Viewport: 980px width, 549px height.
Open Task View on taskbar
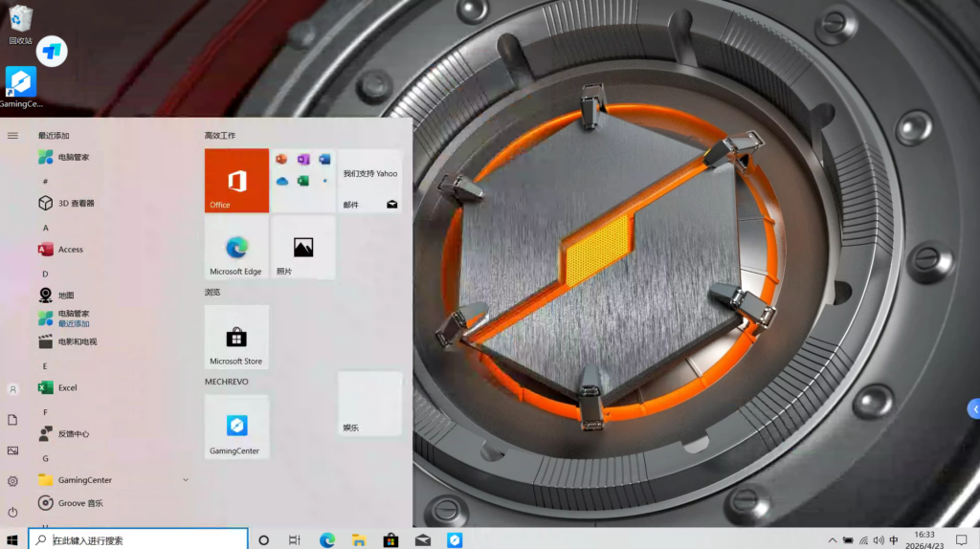295,540
